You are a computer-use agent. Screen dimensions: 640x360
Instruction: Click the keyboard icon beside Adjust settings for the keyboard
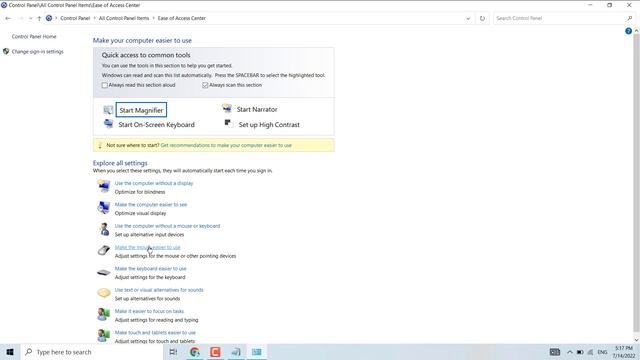(x=104, y=272)
